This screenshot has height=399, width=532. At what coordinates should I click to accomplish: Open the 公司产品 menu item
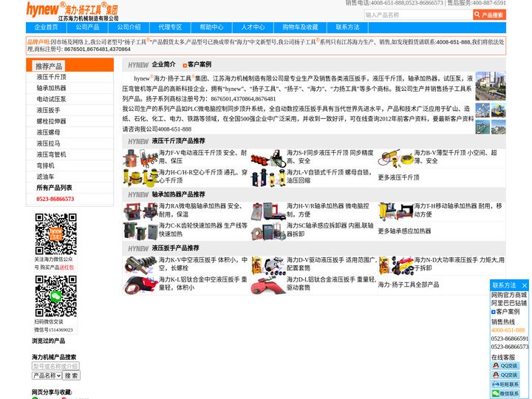(87, 27)
